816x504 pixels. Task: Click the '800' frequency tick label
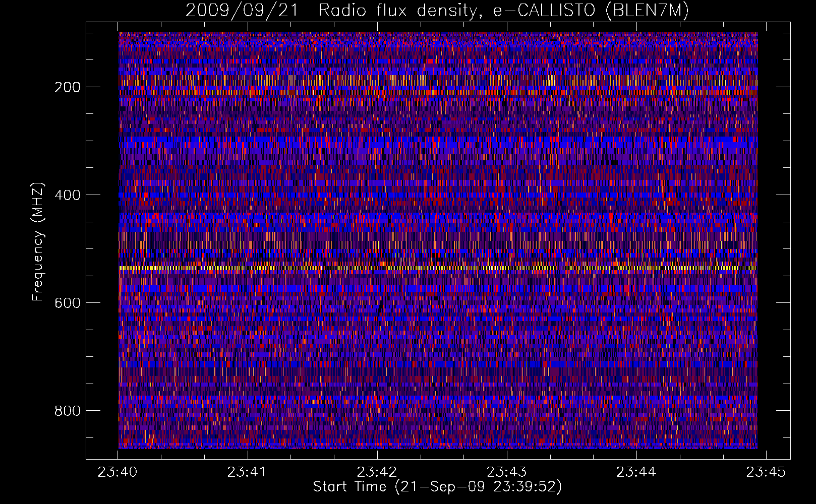click(x=68, y=411)
